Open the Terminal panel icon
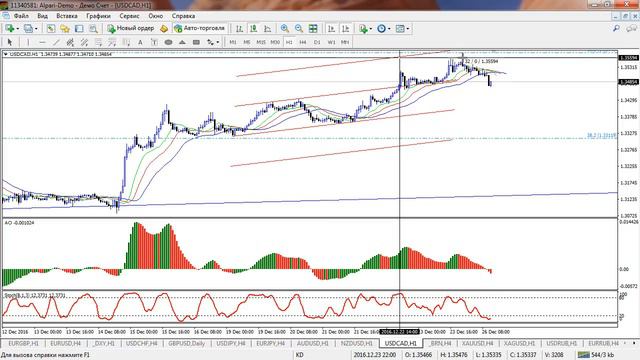Screen dimensions: 640x360 tap(79, 29)
